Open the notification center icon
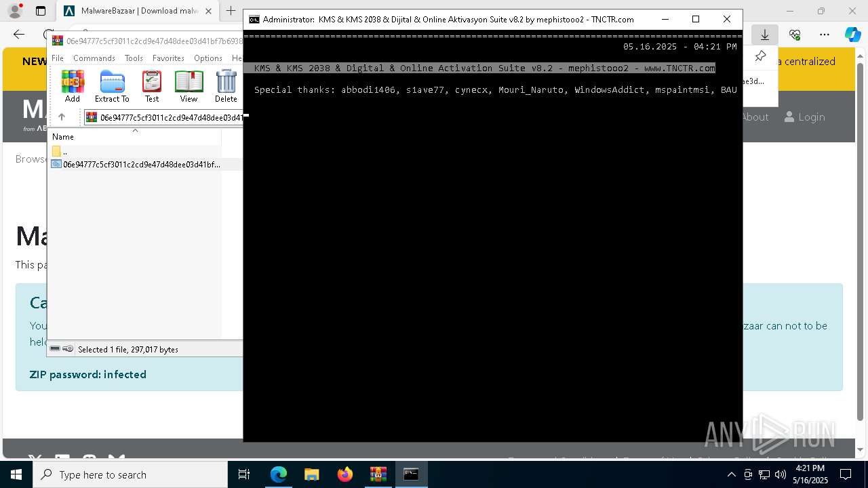This screenshot has width=868, height=488. 846,474
